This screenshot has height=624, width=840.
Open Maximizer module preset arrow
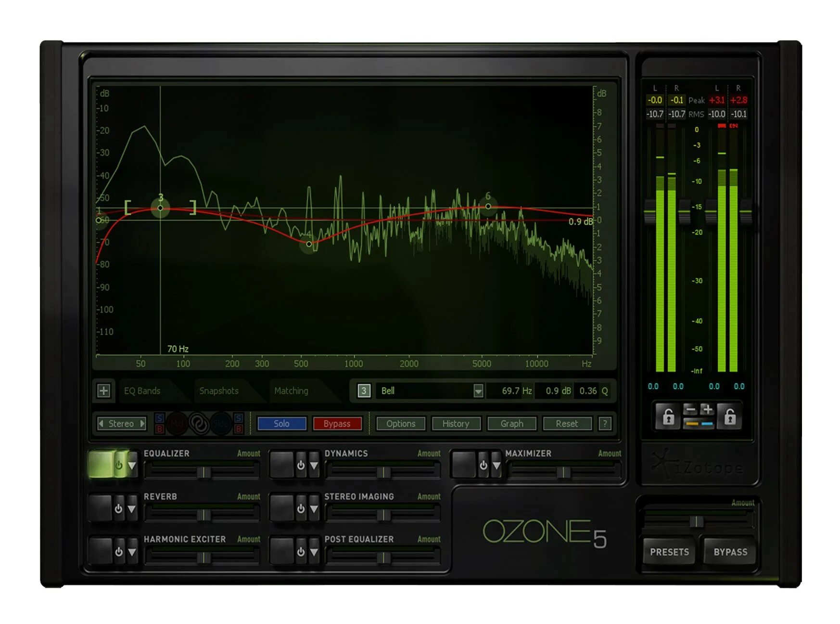pos(496,465)
